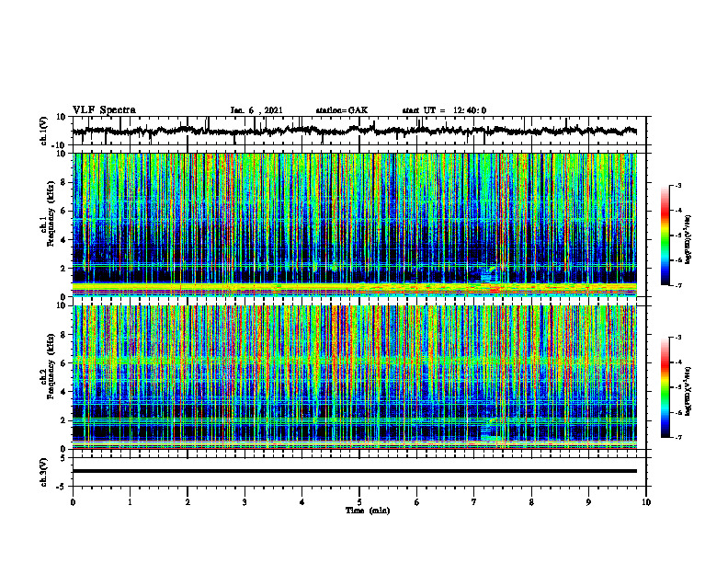This screenshot has height=563, width=728.
Task: Click the "-7" label on ch.1 color scale
Action: 677,285
